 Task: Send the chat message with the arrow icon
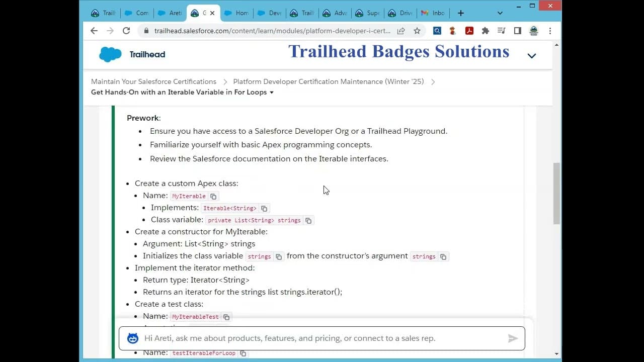(x=513, y=338)
